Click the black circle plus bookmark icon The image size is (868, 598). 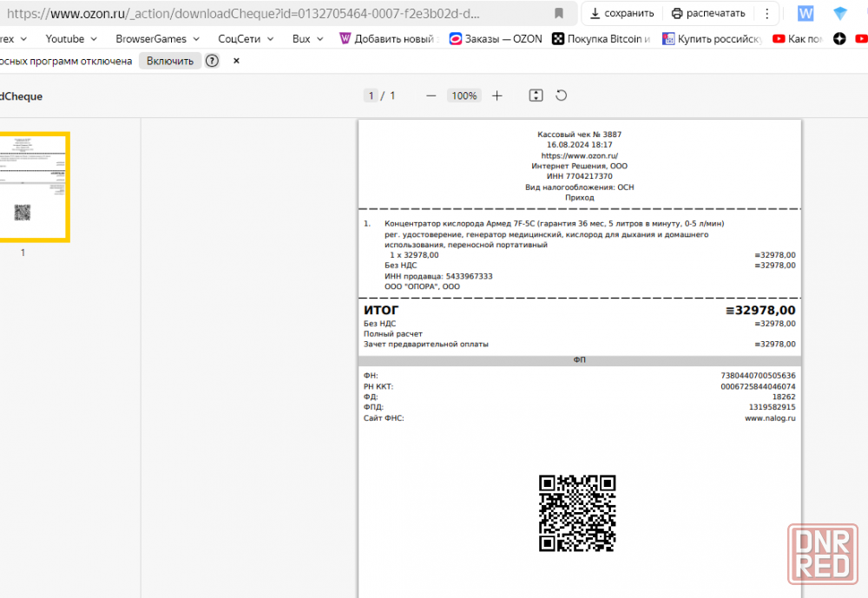click(x=839, y=39)
